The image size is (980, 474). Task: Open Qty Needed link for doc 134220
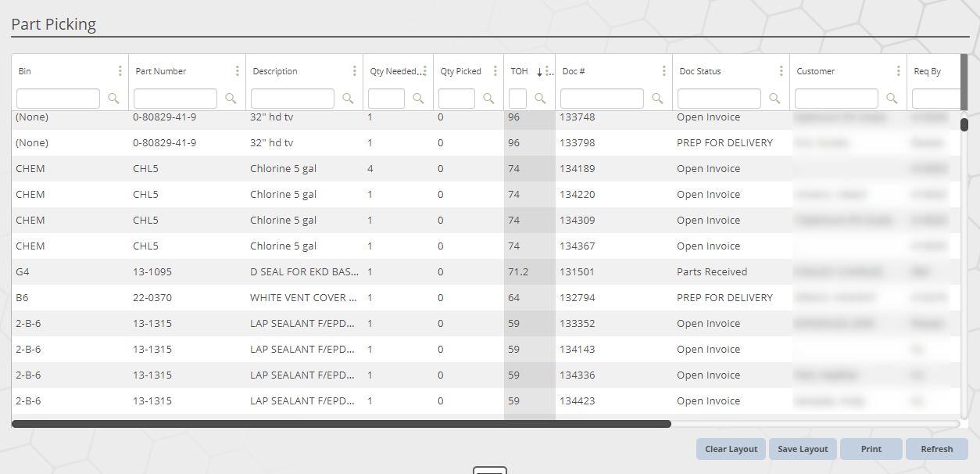(370, 195)
